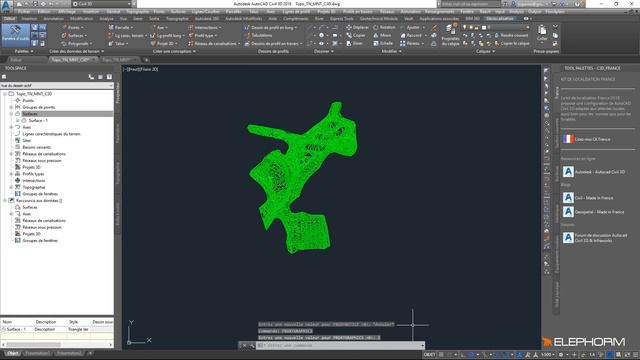Open the Analyse ribbon tab
Image resolution: width=640 pixels, height=360 pixels.
[x=107, y=19]
